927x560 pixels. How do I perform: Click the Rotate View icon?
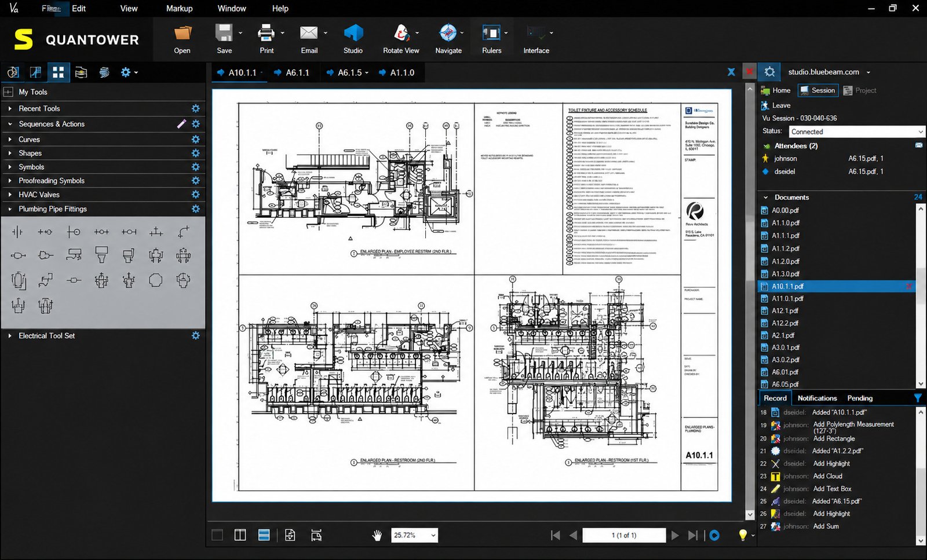[x=401, y=33]
